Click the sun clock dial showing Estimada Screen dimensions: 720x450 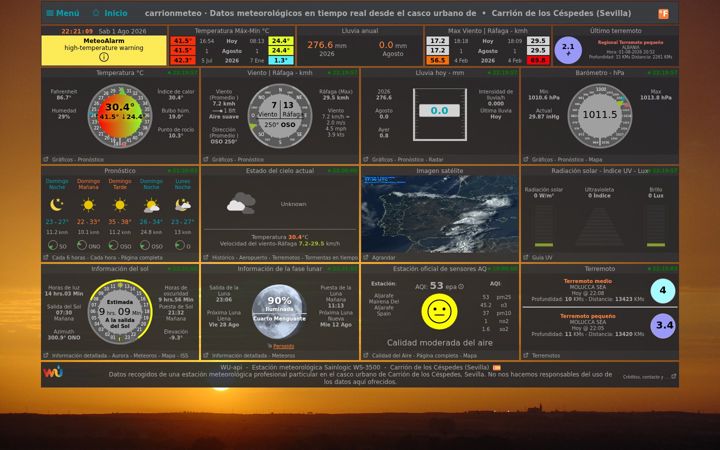click(120, 312)
